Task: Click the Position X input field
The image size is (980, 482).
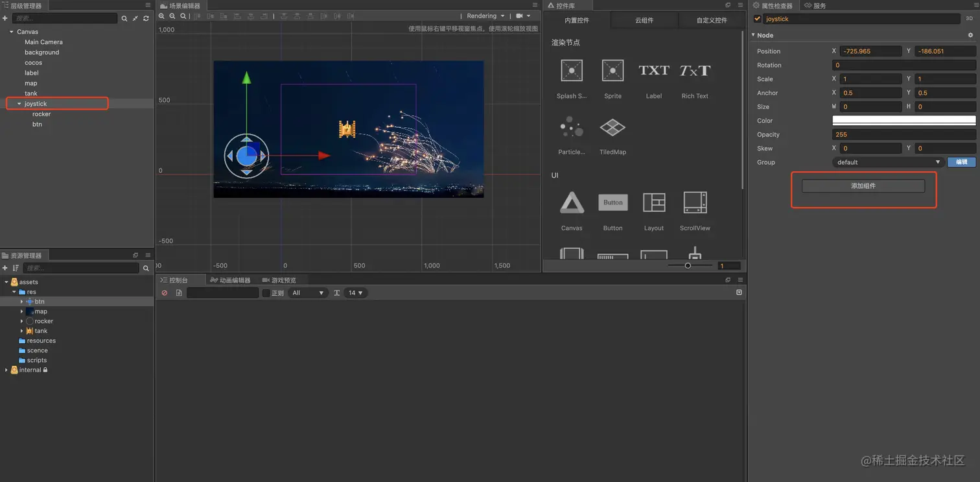Action: click(x=870, y=51)
